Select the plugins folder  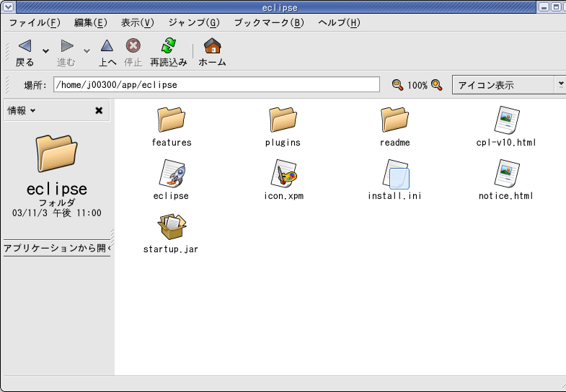coord(283,120)
